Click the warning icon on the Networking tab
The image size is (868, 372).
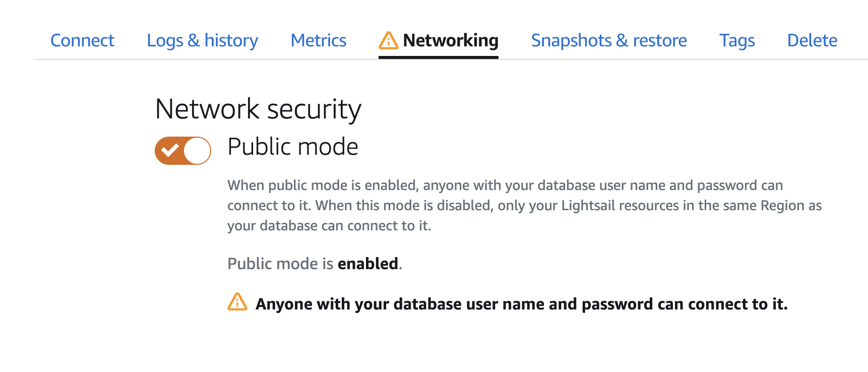[388, 40]
